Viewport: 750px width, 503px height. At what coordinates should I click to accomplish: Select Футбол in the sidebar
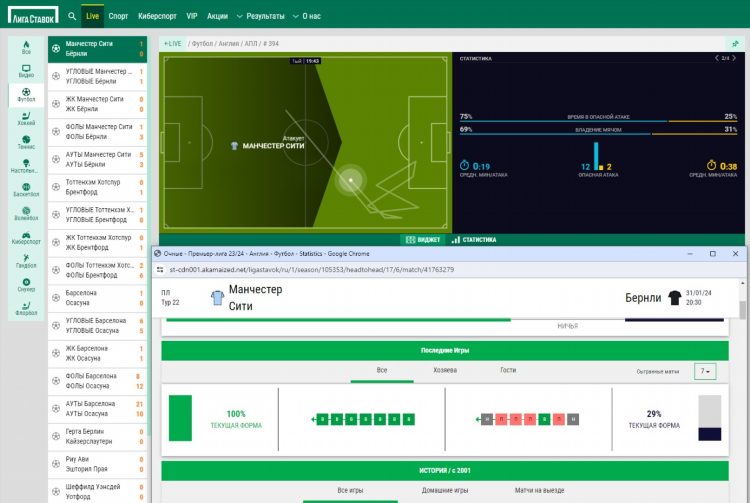26,95
